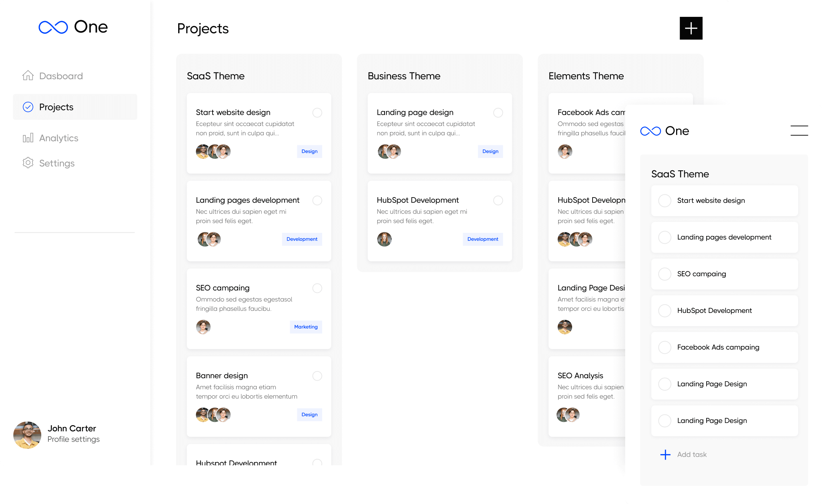Click the Add task button
This screenshot has height=504, width=822.
click(x=692, y=455)
